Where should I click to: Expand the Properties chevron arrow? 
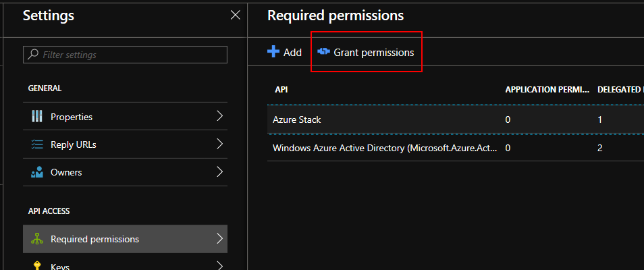[x=219, y=116]
